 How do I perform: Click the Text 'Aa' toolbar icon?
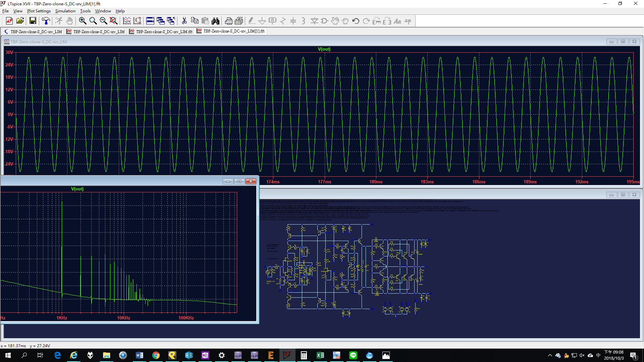click(397, 21)
